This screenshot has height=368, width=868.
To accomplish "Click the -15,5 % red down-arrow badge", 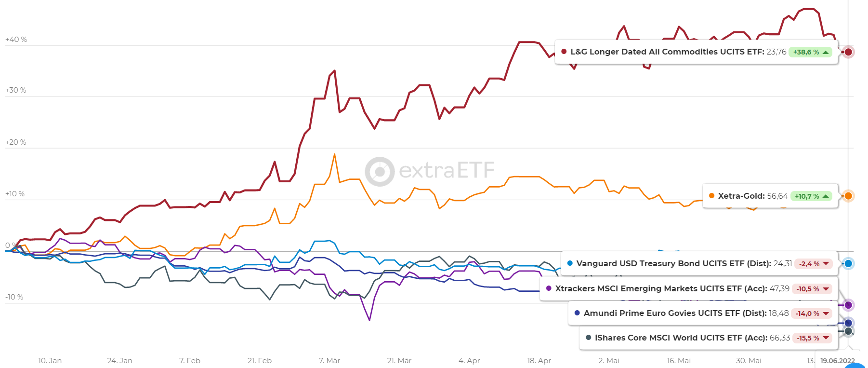I will [x=813, y=338].
